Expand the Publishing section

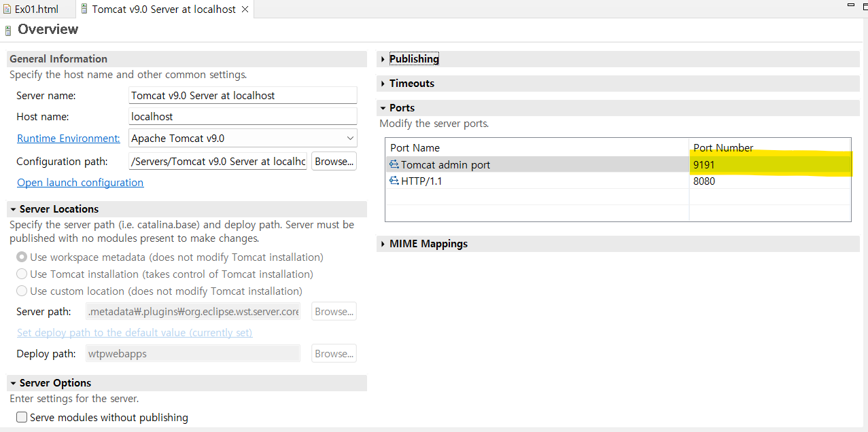pyautogui.click(x=383, y=59)
